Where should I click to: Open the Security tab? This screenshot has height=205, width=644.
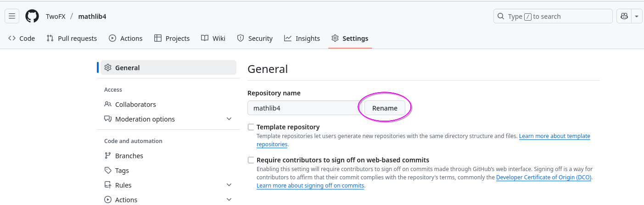255,39
